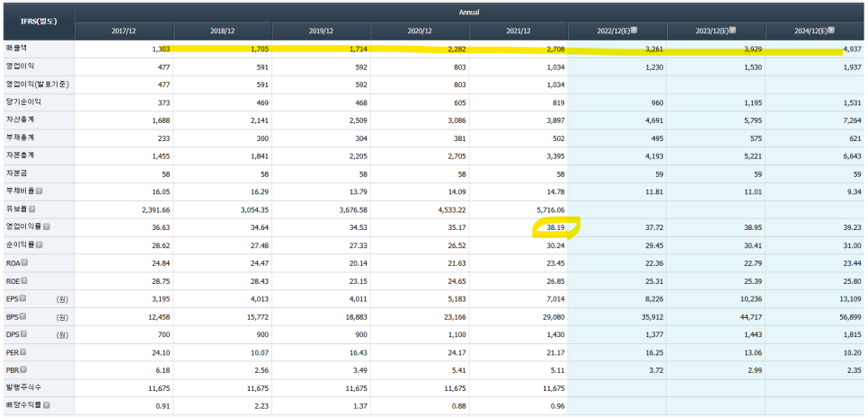This screenshot has height=417, width=868.
Task: Click PBR value 2.35
Action: (x=854, y=370)
